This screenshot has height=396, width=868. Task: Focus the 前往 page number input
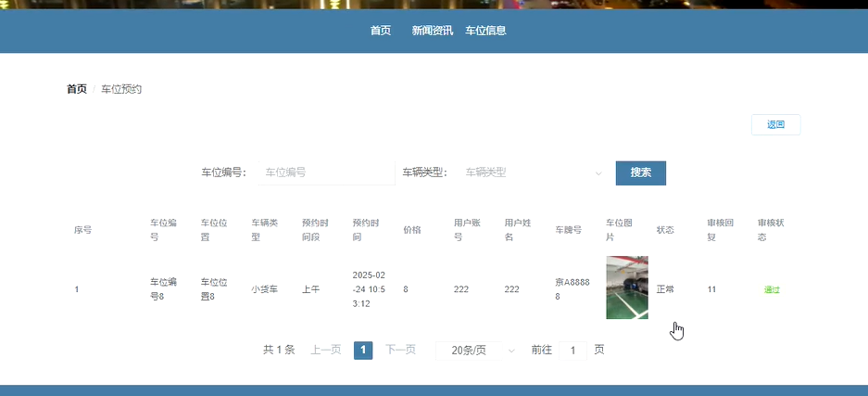click(x=572, y=351)
